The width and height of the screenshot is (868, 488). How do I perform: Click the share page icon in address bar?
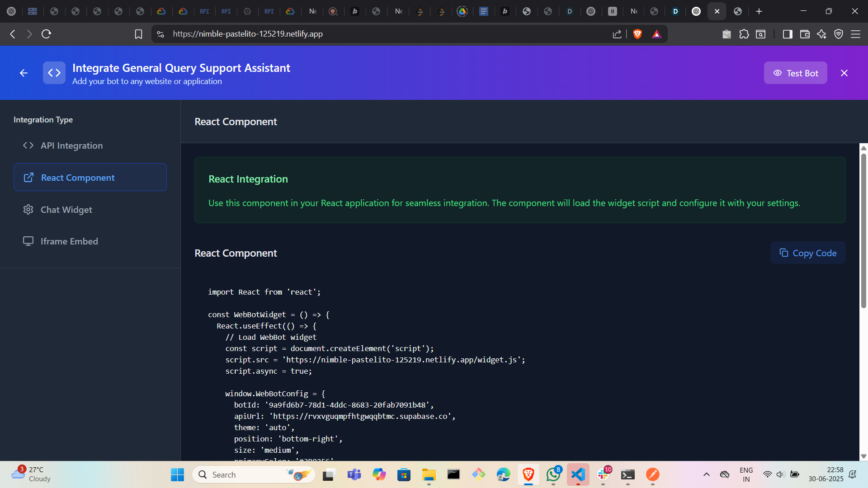click(617, 34)
